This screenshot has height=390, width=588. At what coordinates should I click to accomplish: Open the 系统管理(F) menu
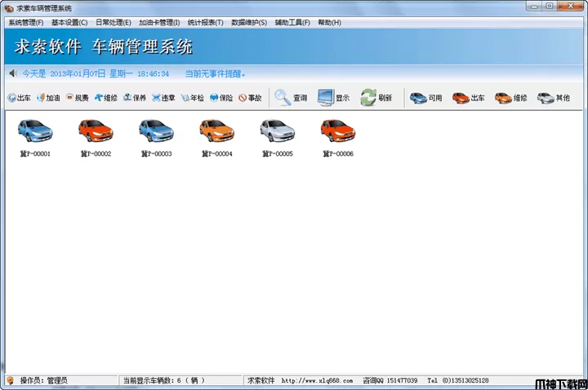pos(25,22)
